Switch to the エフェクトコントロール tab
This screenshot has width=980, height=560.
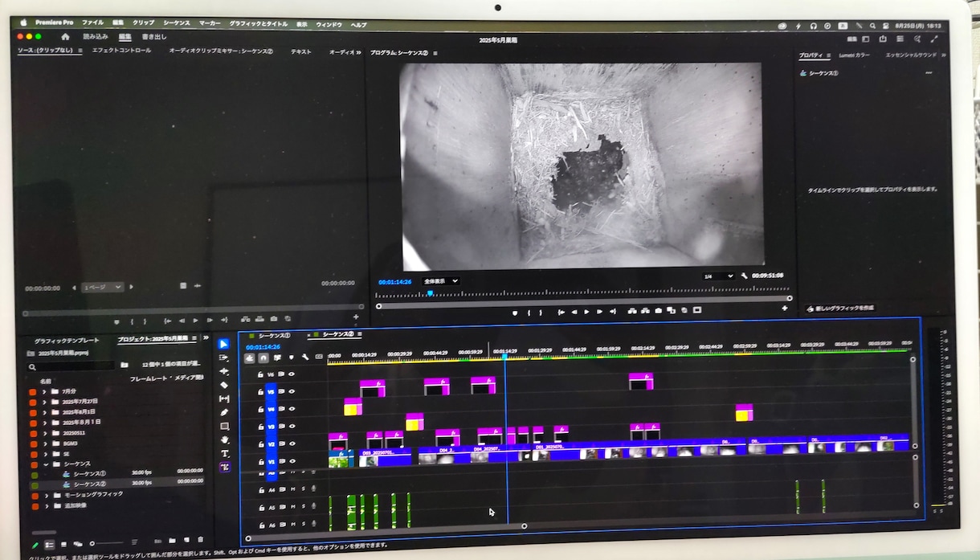(x=121, y=51)
